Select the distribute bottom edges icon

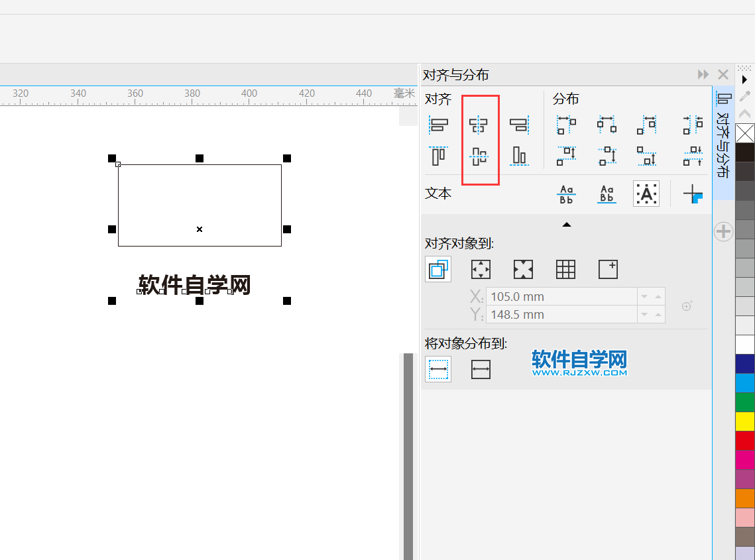(x=646, y=156)
